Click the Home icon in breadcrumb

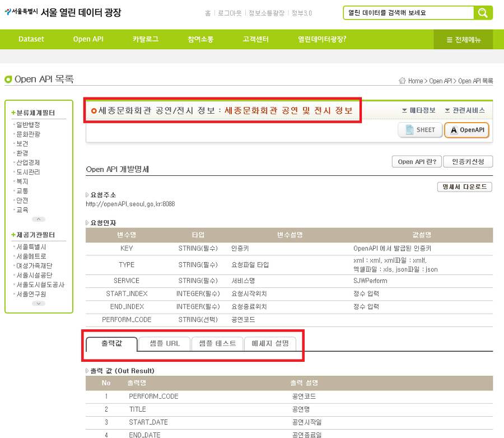402,81
